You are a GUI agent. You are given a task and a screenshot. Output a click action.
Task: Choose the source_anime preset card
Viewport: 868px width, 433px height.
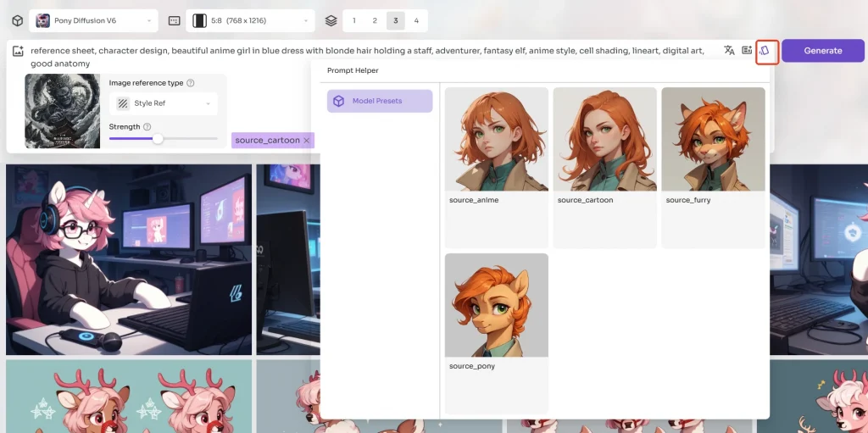click(x=497, y=167)
